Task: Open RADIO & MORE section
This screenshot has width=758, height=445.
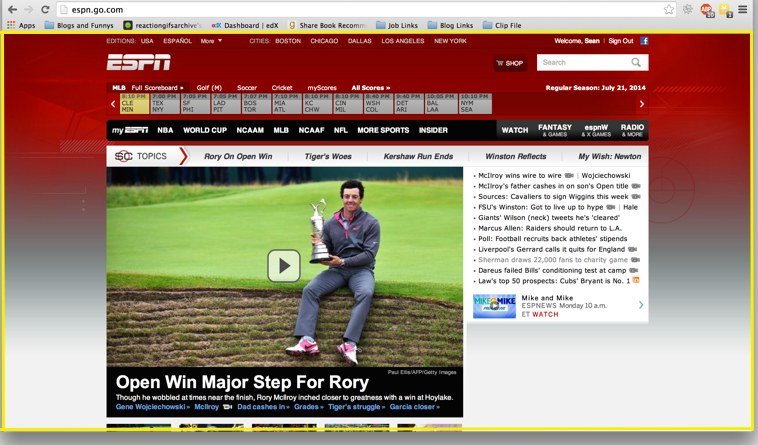Action: click(632, 130)
